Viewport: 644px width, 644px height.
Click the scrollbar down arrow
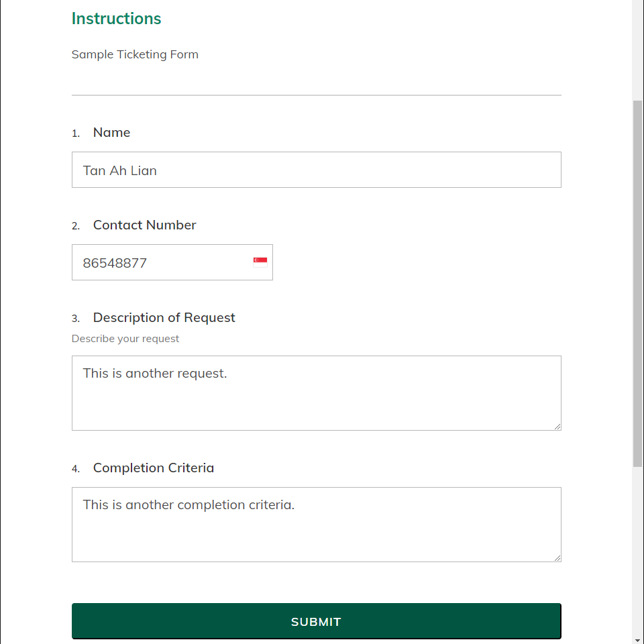tap(637, 640)
